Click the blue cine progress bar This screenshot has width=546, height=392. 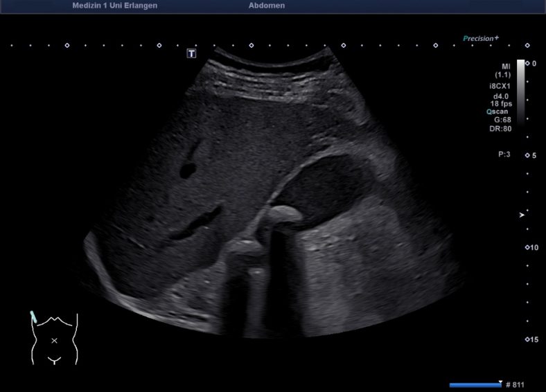[x=475, y=384]
